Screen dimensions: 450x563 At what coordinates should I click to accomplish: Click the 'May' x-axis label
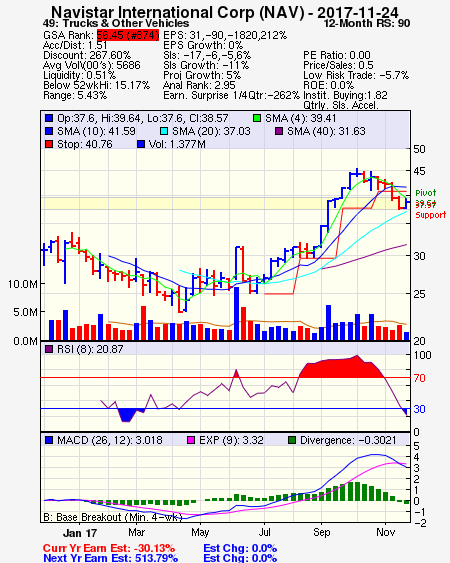[x=200, y=532]
